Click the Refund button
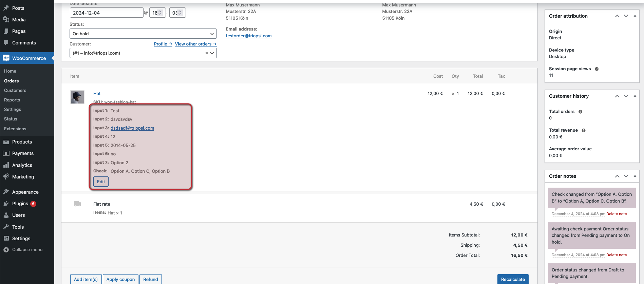 (x=151, y=279)
